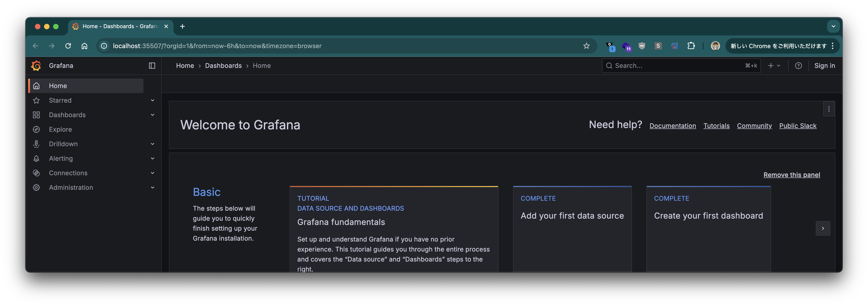Viewport: 868px width, 306px height.
Task: Open the Documentation link
Action: [x=672, y=126]
